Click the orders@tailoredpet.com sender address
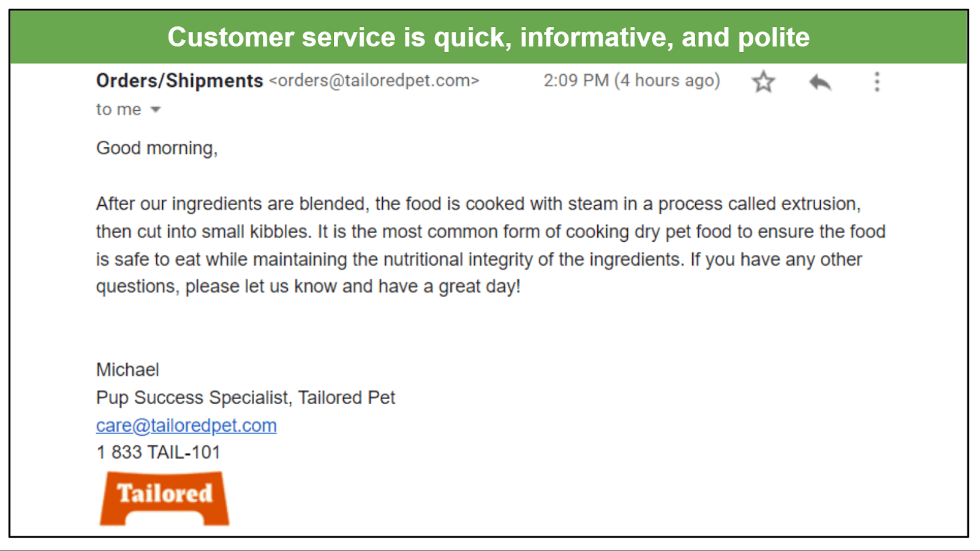 (x=374, y=80)
